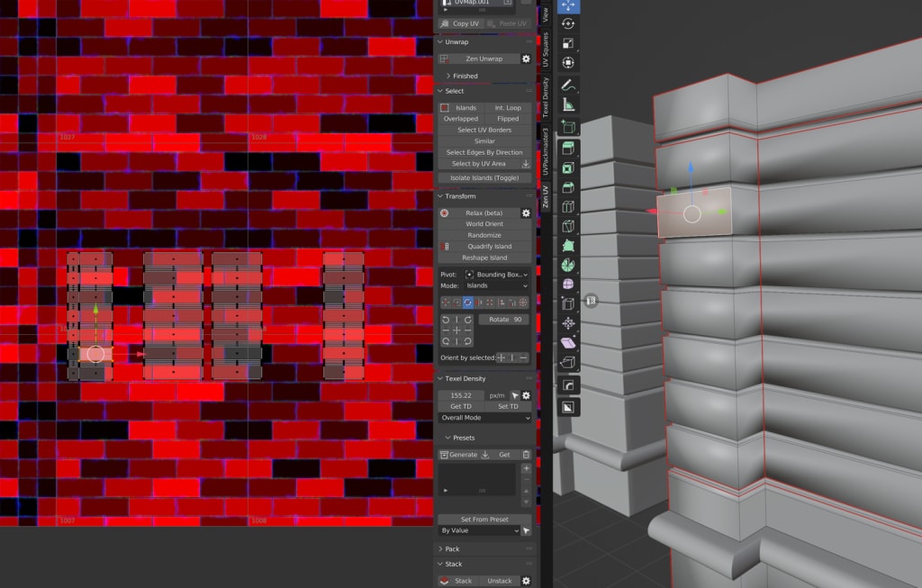922x588 pixels.
Task: Open the Overall Mode dropdown
Action: [484, 418]
